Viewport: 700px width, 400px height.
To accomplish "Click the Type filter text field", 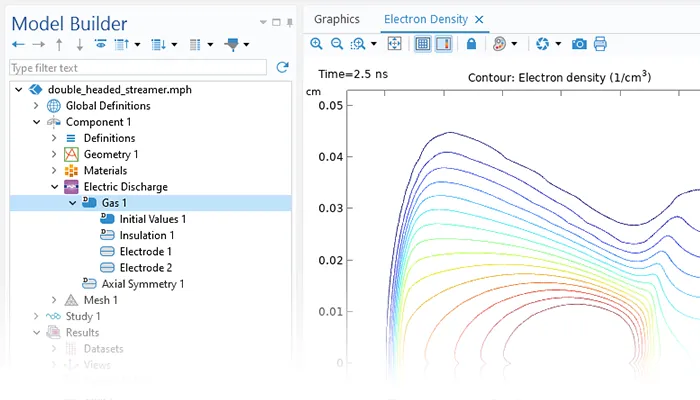I will tap(138, 67).
